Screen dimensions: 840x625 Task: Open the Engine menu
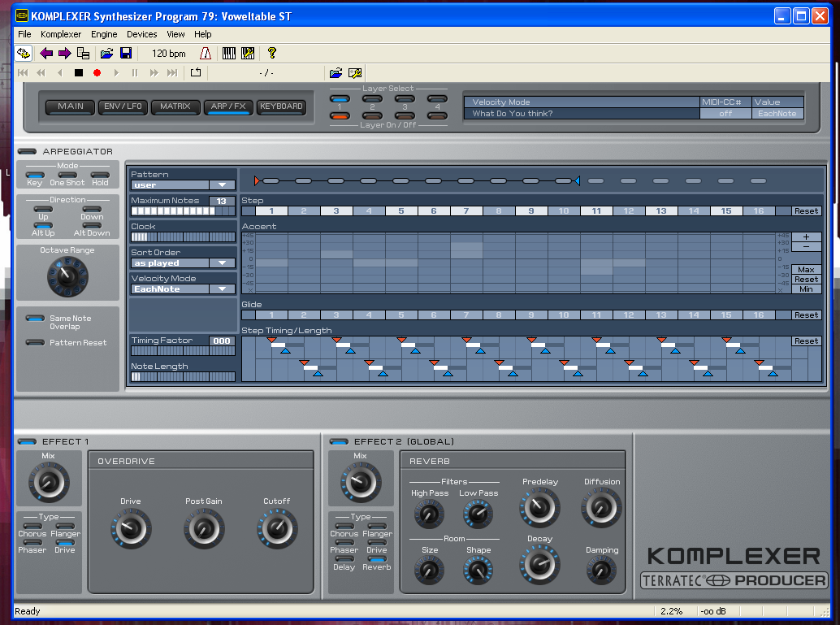104,34
